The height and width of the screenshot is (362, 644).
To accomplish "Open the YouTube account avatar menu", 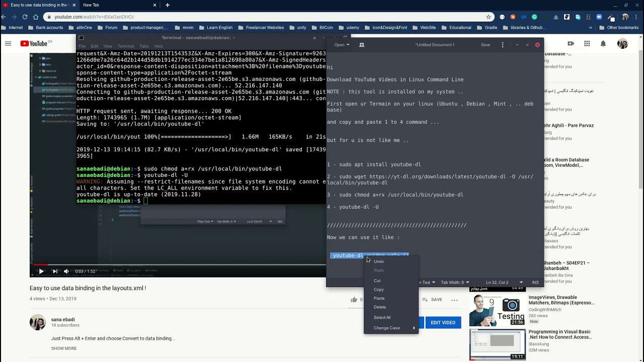I will coord(622,44).
